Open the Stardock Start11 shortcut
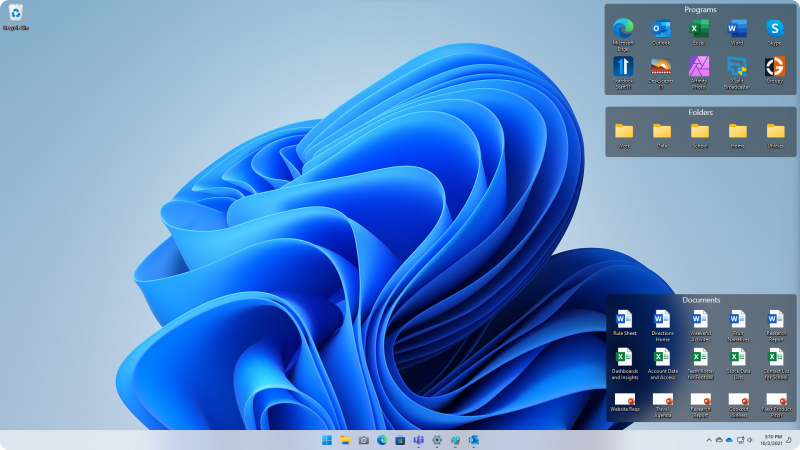This screenshot has height=450, width=800. 623,67
